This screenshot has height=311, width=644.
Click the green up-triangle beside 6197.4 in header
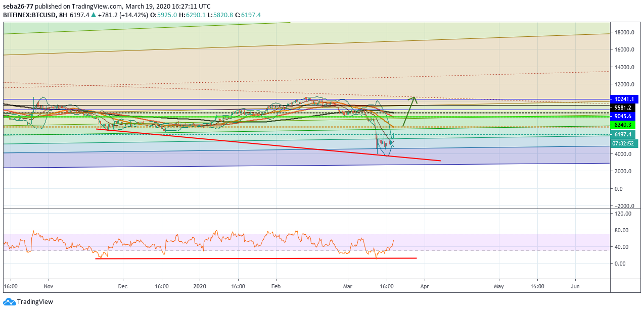(x=94, y=15)
